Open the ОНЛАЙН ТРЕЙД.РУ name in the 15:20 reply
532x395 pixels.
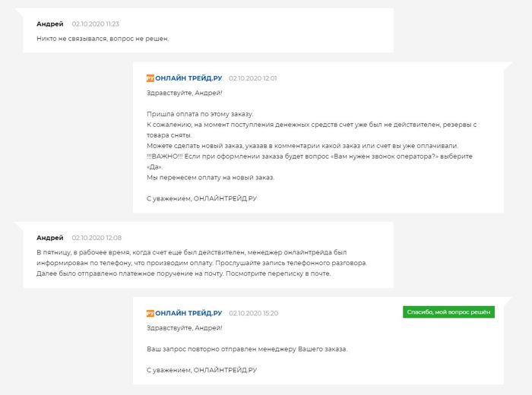coord(188,312)
